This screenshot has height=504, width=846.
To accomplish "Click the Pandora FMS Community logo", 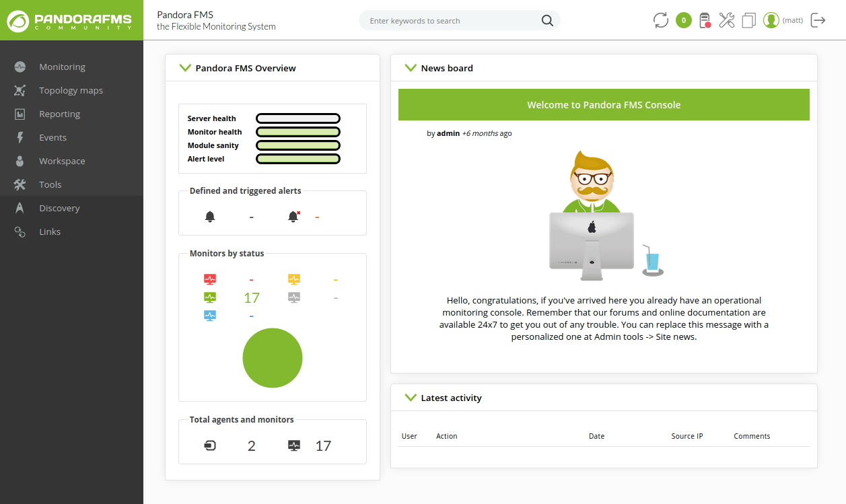I will (x=71, y=20).
